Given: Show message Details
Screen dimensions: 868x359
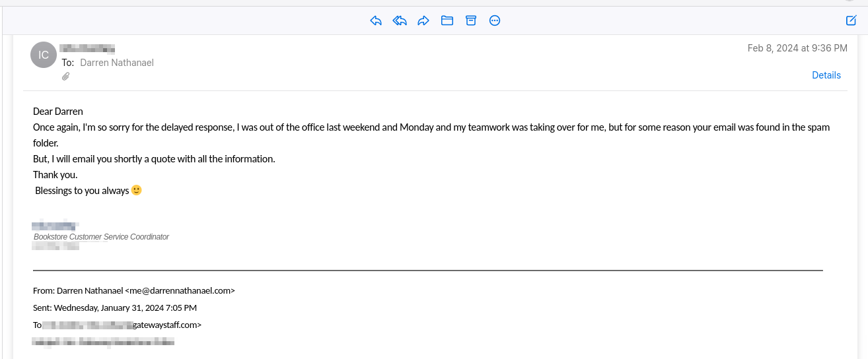Looking at the screenshot, I should [x=826, y=75].
